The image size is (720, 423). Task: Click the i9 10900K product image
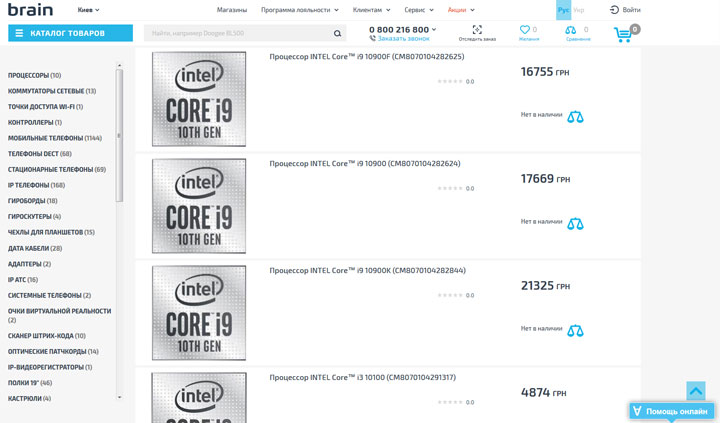(x=199, y=313)
